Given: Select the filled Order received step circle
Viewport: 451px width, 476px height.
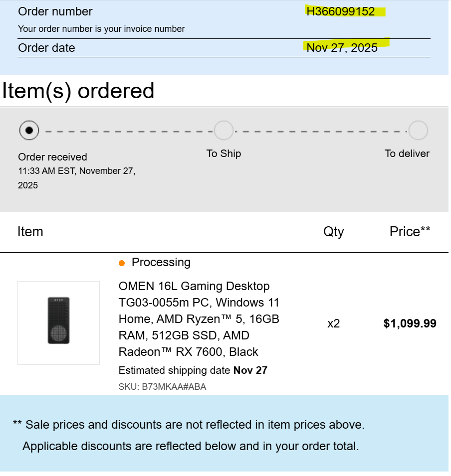Looking at the screenshot, I should 29,131.
